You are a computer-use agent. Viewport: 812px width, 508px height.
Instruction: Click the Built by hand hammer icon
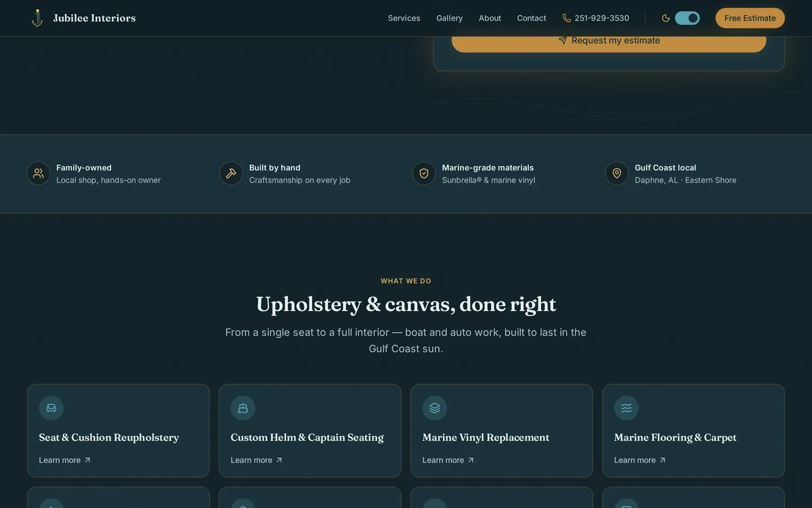point(231,173)
